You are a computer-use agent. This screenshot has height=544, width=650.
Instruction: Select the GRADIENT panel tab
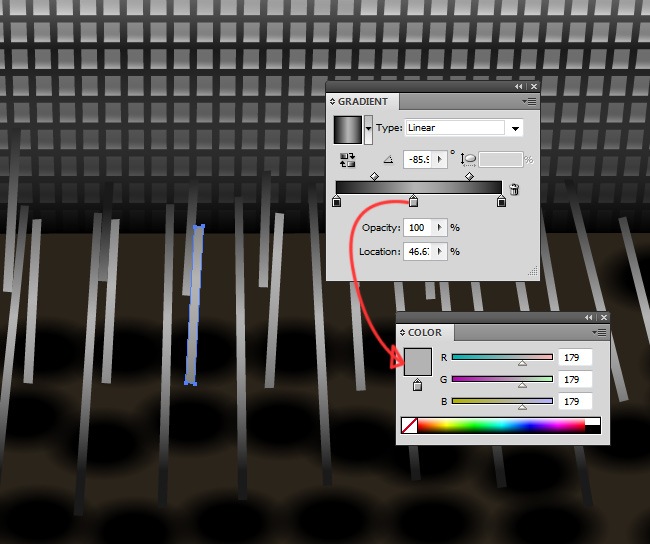363,102
